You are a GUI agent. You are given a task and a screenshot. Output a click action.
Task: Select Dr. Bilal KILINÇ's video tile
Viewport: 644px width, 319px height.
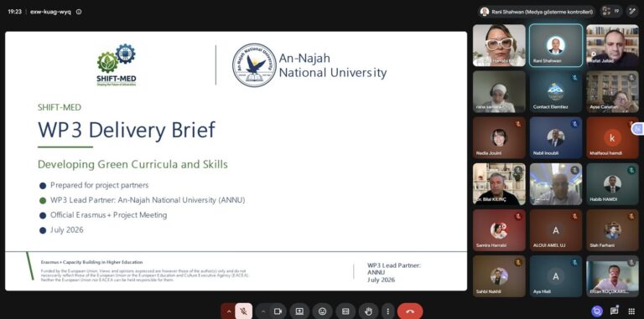click(x=499, y=184)
